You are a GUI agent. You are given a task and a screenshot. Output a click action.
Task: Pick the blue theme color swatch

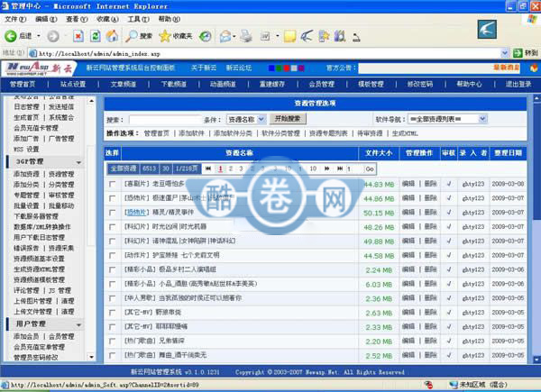[271, 68]
